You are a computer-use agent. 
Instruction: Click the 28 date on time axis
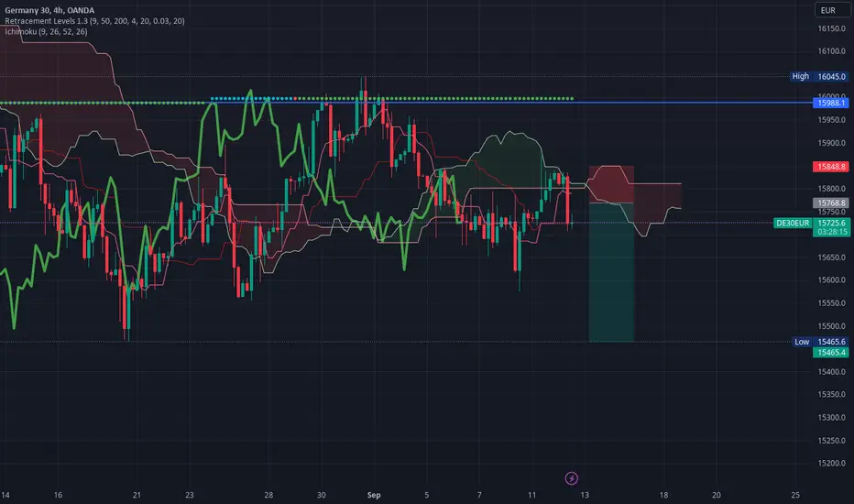(268, 495)
